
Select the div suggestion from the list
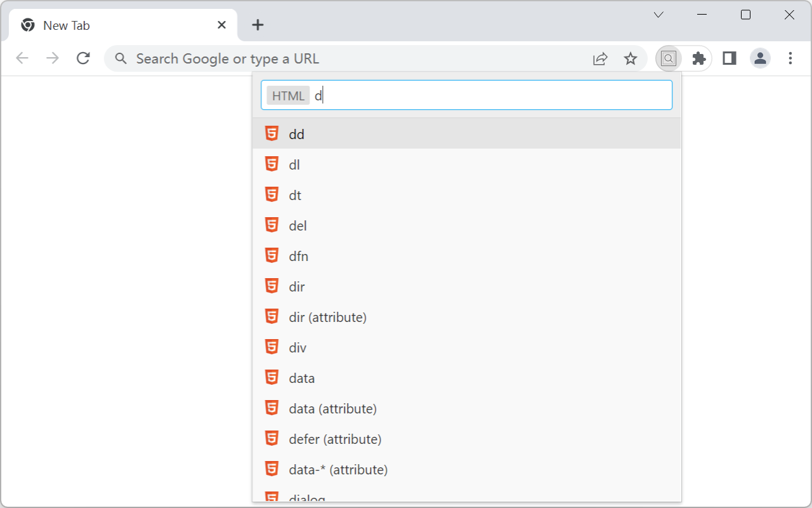tap(298, 347)
